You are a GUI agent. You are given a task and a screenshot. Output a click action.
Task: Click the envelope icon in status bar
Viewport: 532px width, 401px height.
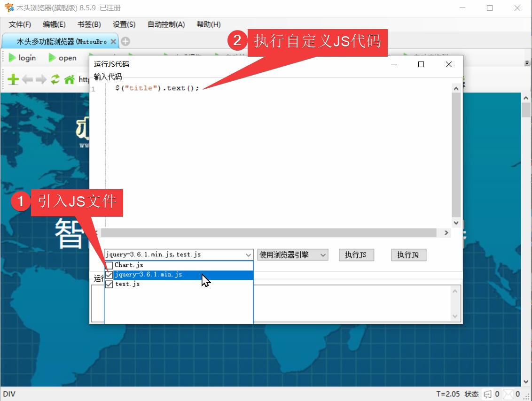coord(508,394)
